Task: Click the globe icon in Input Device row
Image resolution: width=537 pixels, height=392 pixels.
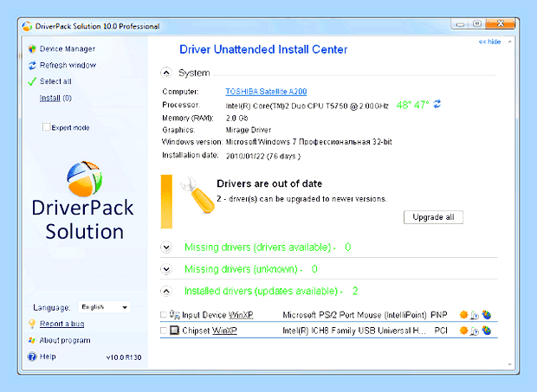Action: coord(487,314)
